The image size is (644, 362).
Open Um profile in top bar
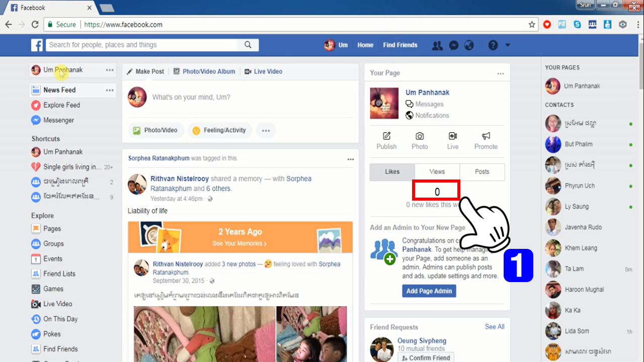(336, 45)
